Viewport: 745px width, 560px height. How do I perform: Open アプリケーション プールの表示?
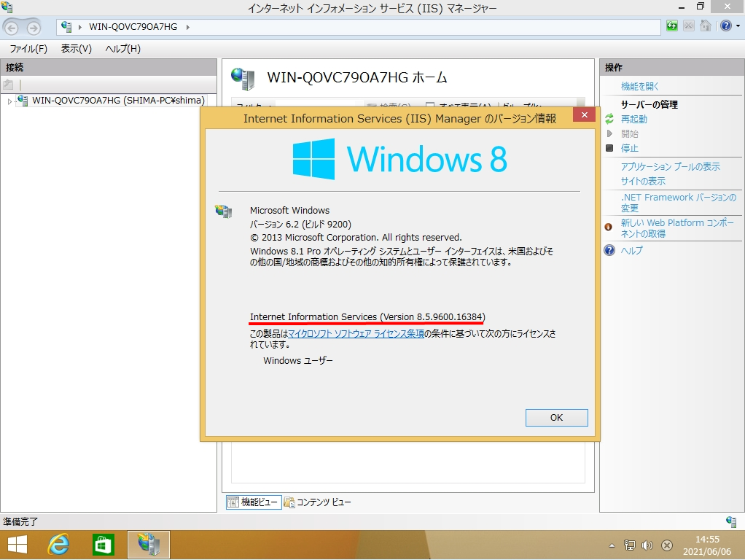[x=671, y=166]
